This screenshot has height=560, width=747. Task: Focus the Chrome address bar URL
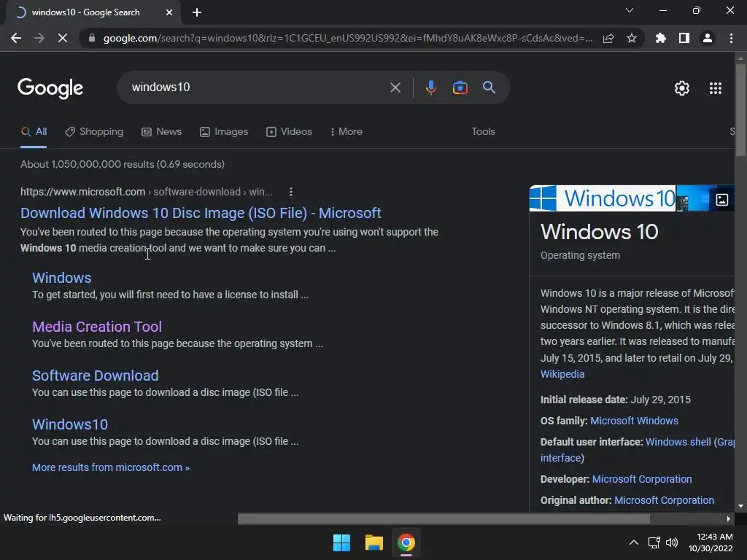tap(348, 38)
